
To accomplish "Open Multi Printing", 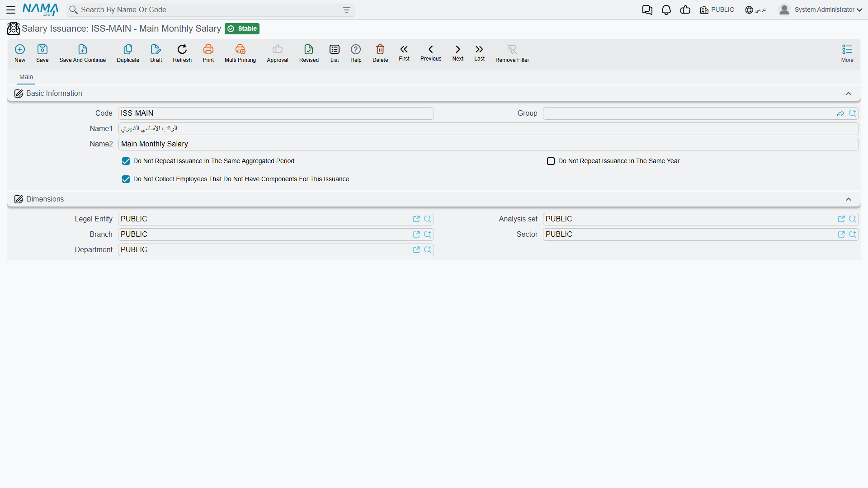I will pyautogui.click(x=240, y=53).
